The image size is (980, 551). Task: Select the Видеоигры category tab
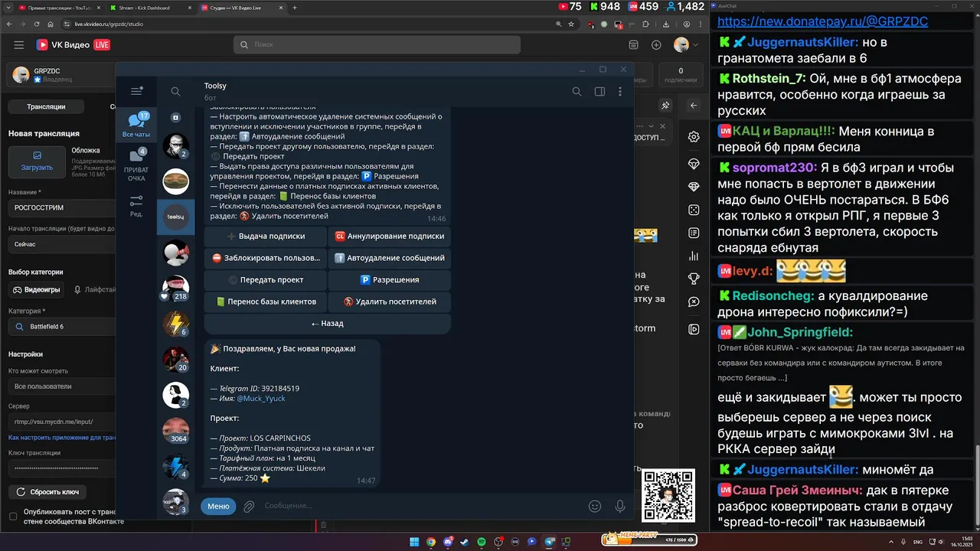tap(37, 290)
